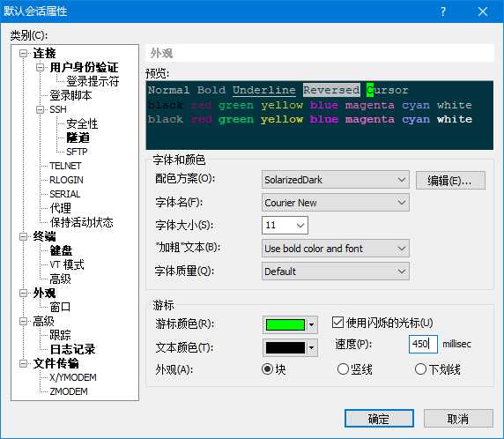Screen dimensions: 504x439
Task: Select 终端 in the category tree
Action: pyautogui.click(x=44, y=237)
